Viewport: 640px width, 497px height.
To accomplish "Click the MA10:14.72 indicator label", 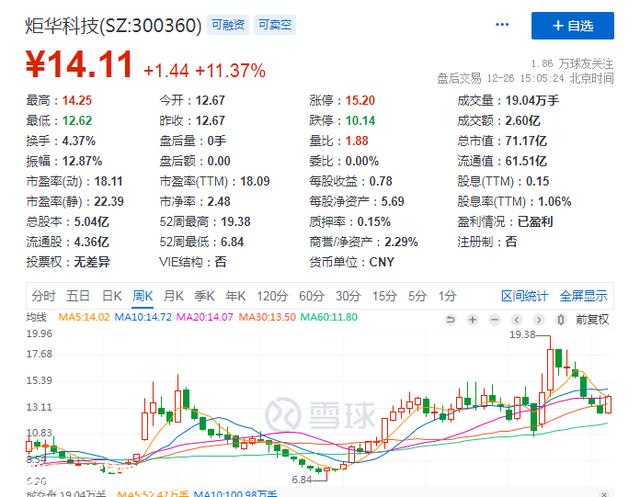I will click(143, 317).
